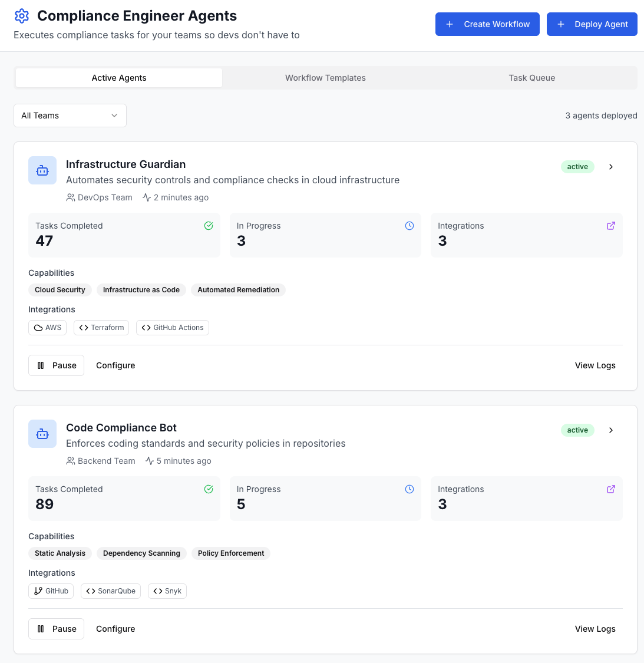This screenshot has height=663, width=644.
Task: Click the Code Compliance Bot title
Action: 121,427
